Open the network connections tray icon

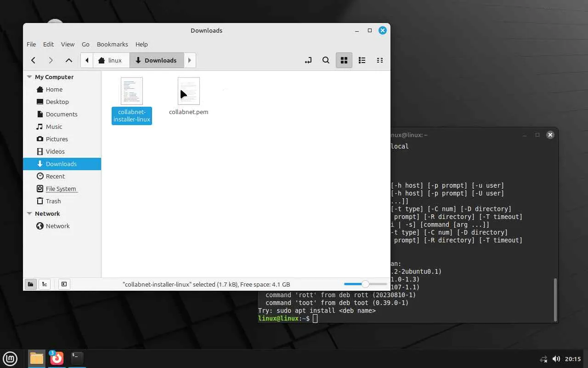pyautogui.click(x=543, y=359)
